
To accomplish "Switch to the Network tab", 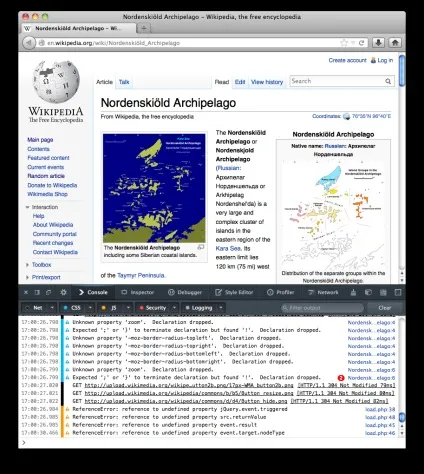I will pyautogui.click(x=323, y=292).
